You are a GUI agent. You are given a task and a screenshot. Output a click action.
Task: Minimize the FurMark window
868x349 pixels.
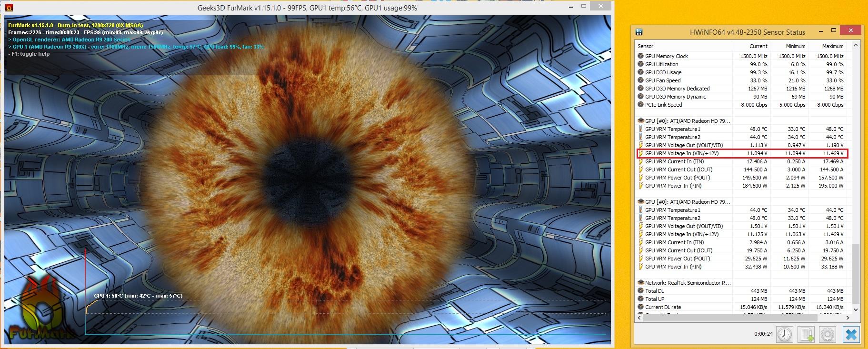(570, 7)
